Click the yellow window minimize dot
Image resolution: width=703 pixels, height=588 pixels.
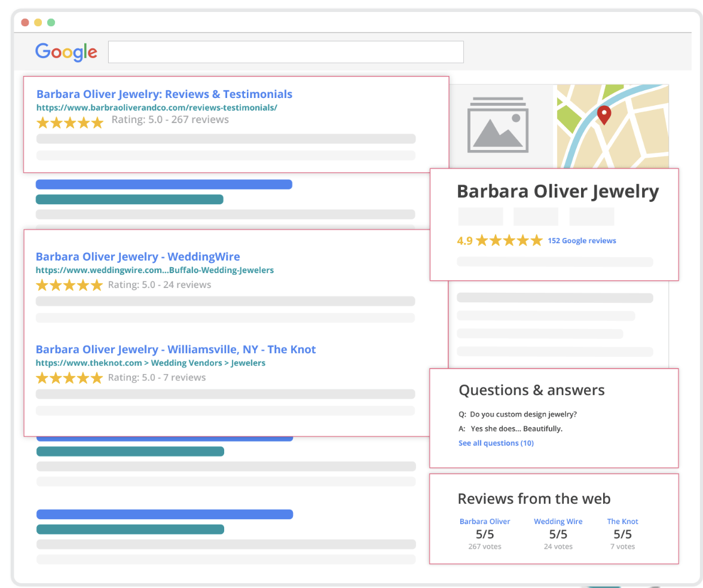[38, 23]
